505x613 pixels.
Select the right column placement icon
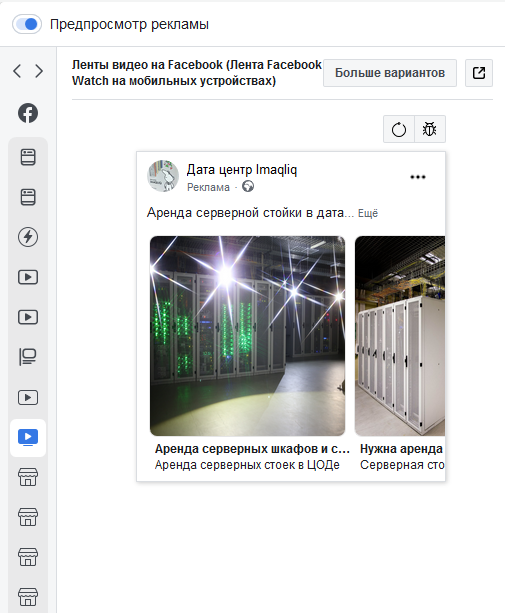coord(28,357)
